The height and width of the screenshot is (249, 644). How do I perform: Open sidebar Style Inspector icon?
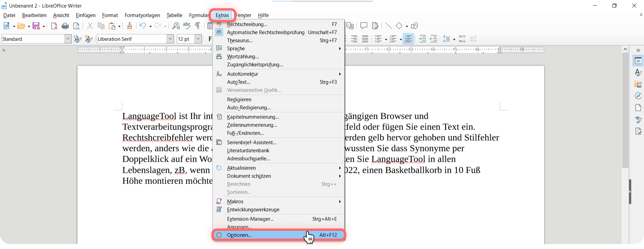[x=638, y=119]
